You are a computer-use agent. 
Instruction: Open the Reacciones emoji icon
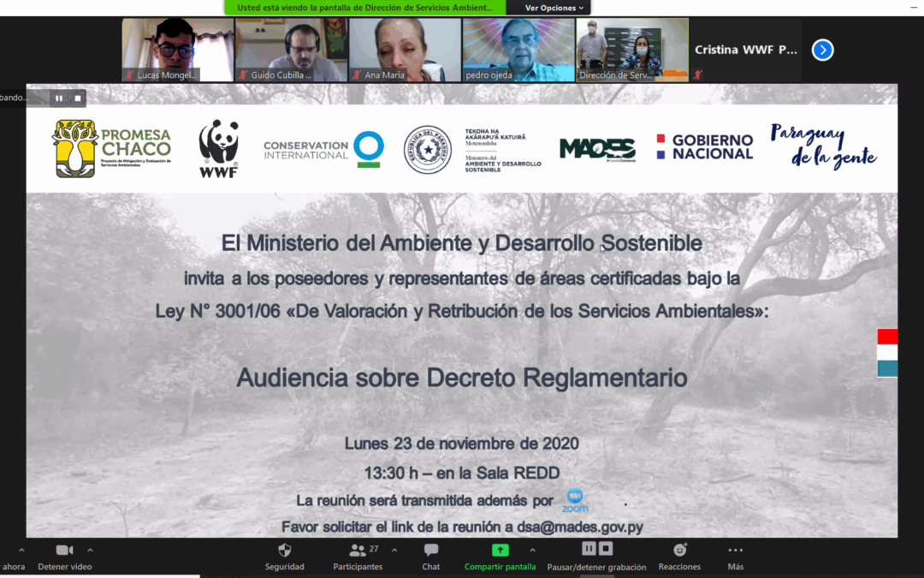pyautogui.click(x=678, y=549)
